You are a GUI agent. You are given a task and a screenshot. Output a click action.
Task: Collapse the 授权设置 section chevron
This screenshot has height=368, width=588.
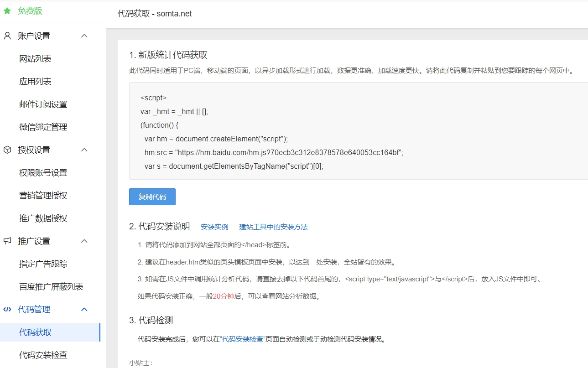[x=84, y=150]
